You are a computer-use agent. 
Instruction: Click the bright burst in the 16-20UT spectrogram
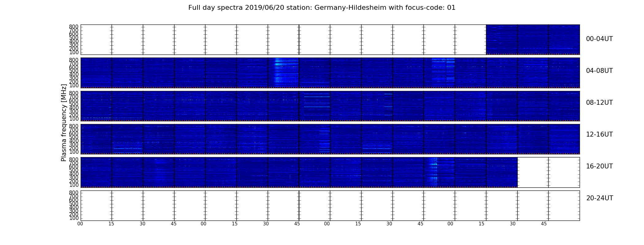tap(433, 172)
